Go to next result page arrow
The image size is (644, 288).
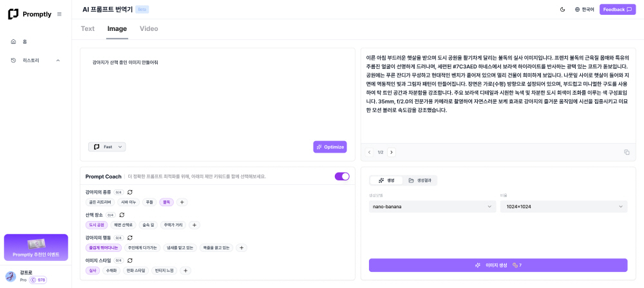392,152
